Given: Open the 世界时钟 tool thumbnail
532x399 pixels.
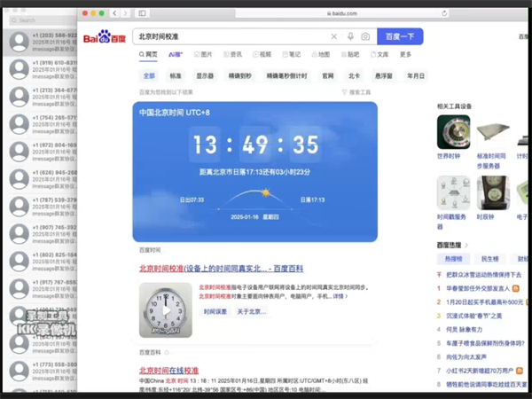Looking at the screenshot, I should [x=453, y=133].
